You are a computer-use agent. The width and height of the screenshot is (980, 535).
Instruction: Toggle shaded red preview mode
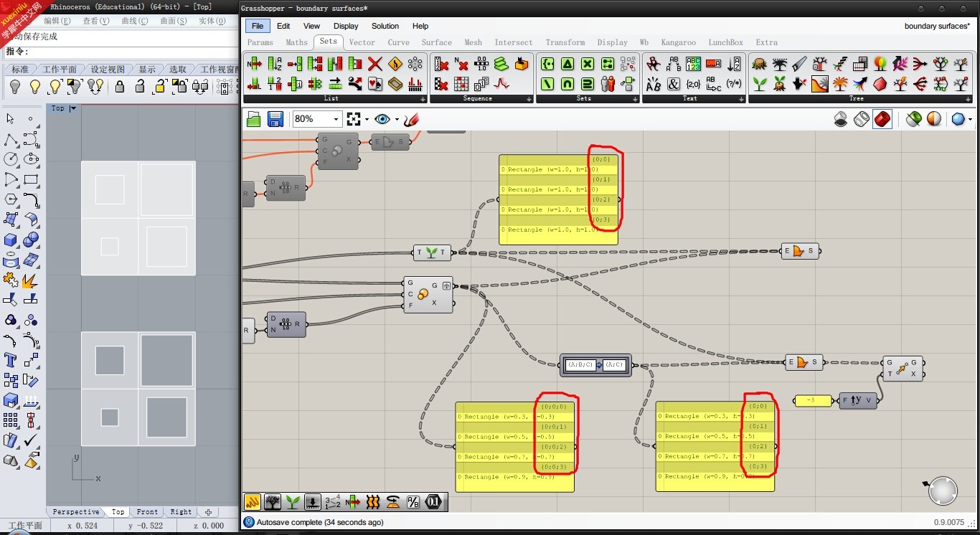tap(883, 119)
